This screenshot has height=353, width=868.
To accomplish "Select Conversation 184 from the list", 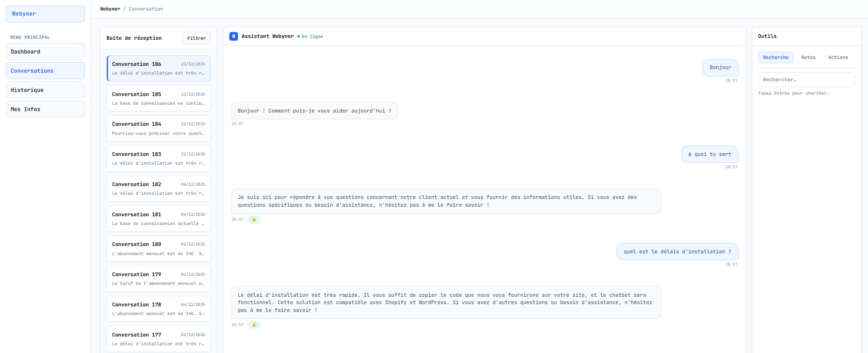I will (158, 128).
